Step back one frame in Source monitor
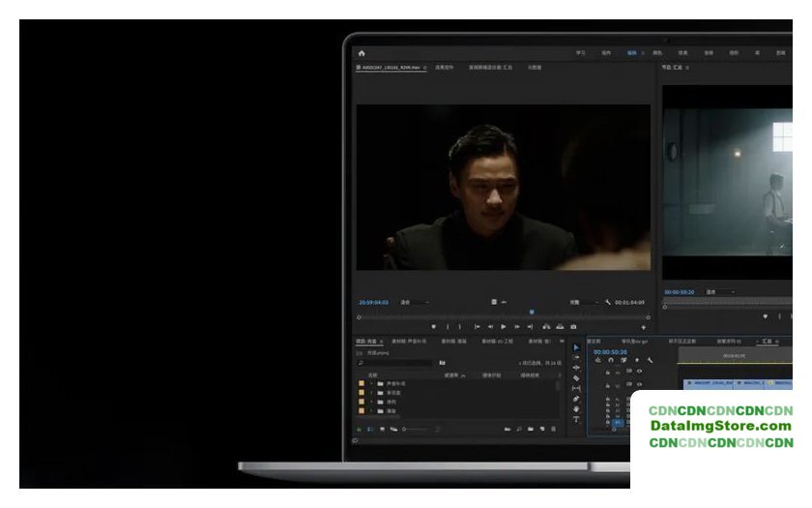Image resolution: width=812 pixels, height=508 pixels. click(x=490, y=327)
